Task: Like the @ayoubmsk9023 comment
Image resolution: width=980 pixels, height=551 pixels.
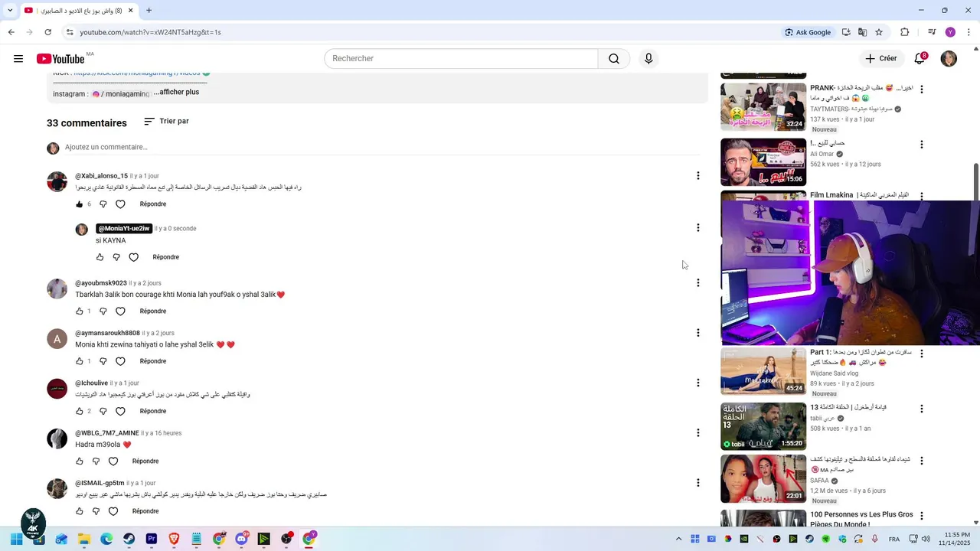Action: coord(79,311)
